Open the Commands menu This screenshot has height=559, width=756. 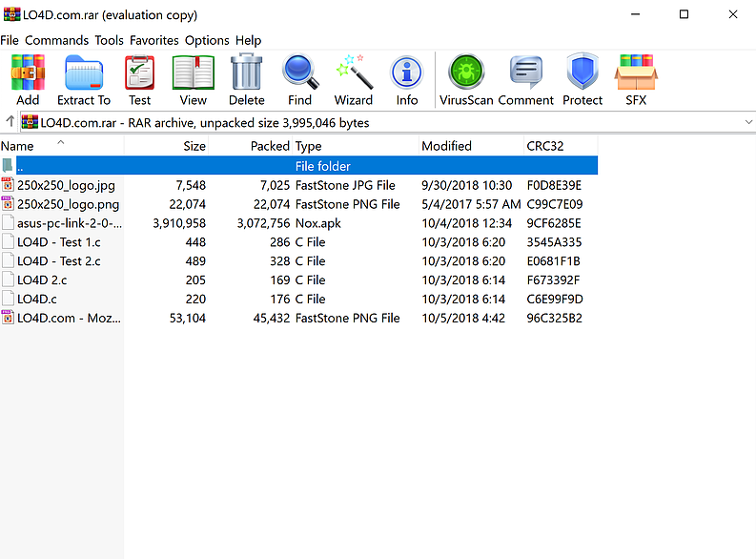(57, 40)
